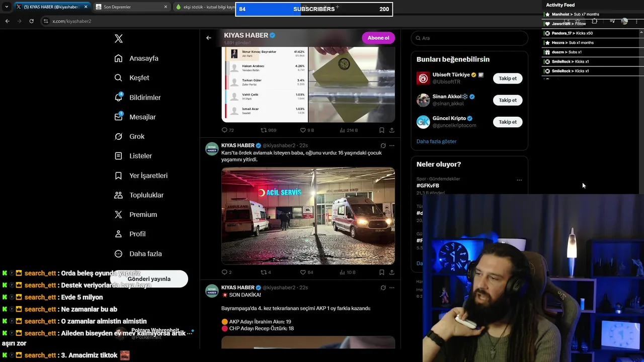The height and width of the screenshot is (362, 644).
Task: Open site info icon in the address bar
Action: coord(46,21)
